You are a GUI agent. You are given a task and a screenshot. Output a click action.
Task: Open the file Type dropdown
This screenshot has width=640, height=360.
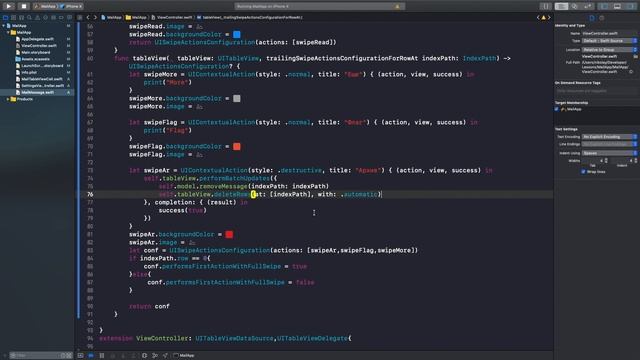point(609,41)
